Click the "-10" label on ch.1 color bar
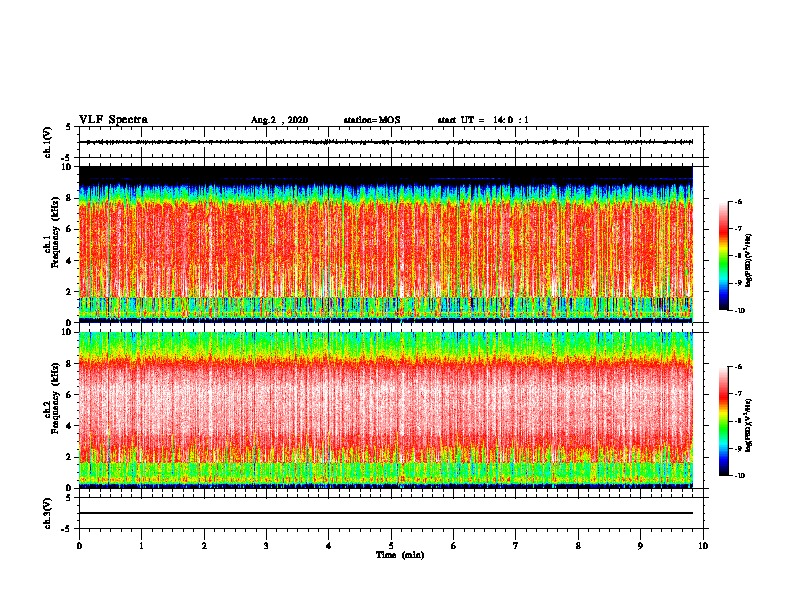 pyautogui.click(x=739, y=311)
